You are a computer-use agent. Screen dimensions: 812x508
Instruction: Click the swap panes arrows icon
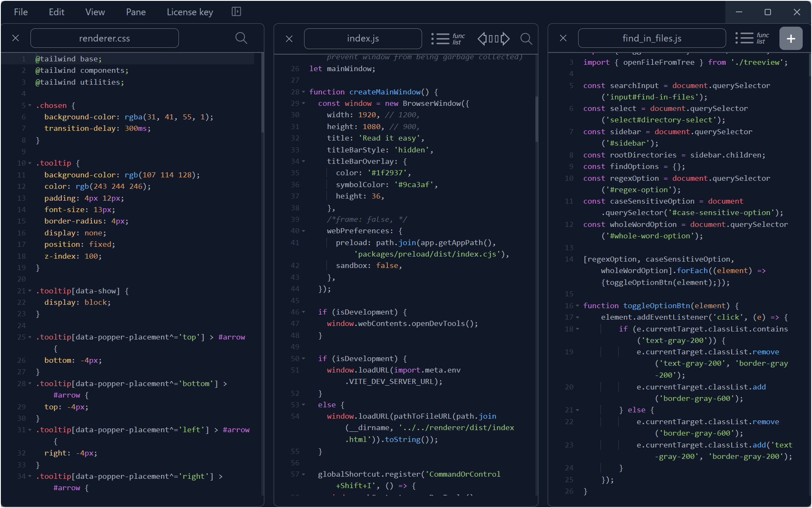coord(493,39)
